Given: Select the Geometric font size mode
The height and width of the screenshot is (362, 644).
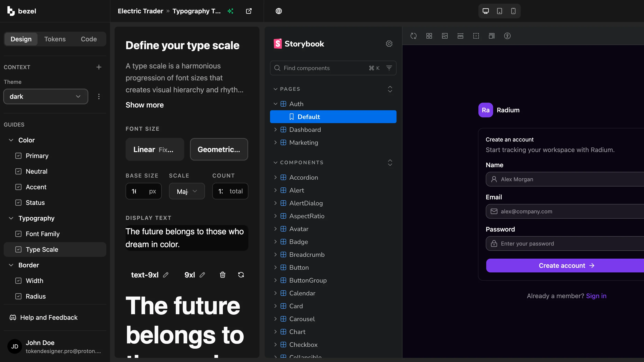Looking at the screenshot, I should point(219,149).
